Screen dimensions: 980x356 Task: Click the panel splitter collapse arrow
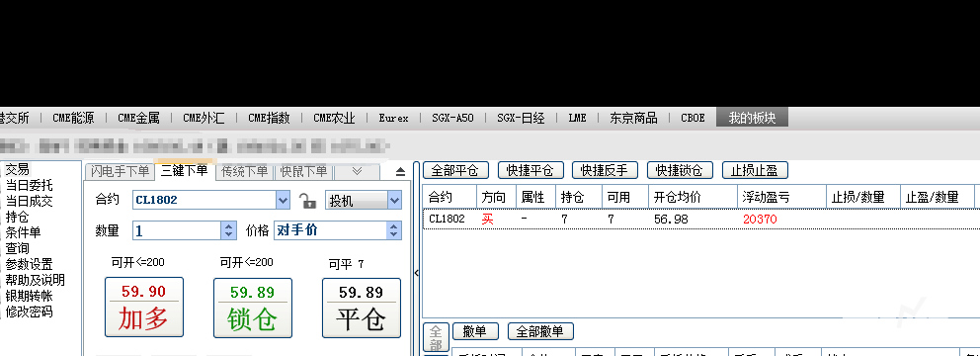(x=417, y=273)
